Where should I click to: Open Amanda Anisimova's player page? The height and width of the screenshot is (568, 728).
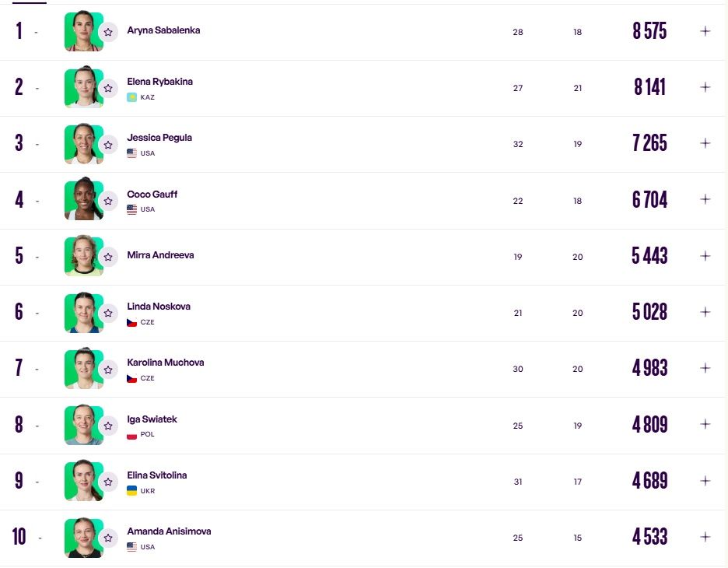pos(169,531)
